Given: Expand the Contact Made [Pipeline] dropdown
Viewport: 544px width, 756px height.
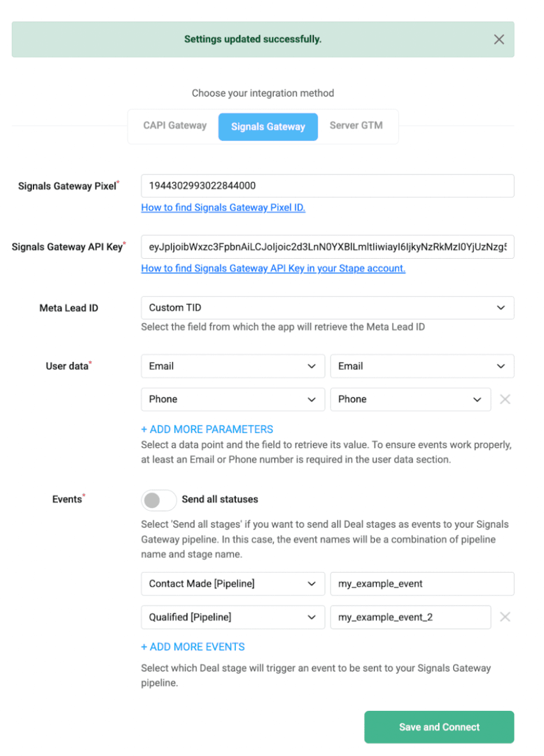Looking at the screenshot, I should pos(232,584).
